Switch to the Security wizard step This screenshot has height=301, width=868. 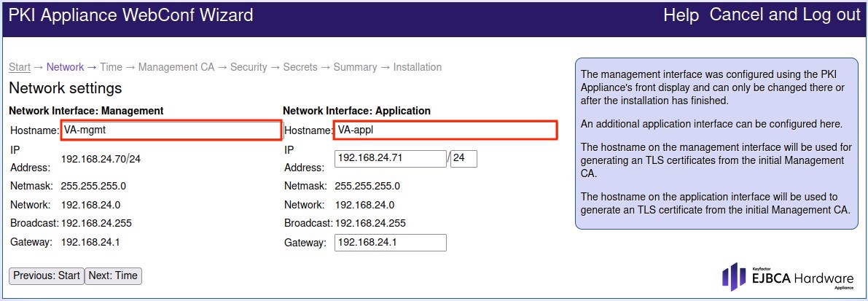[x=249, y=67]
